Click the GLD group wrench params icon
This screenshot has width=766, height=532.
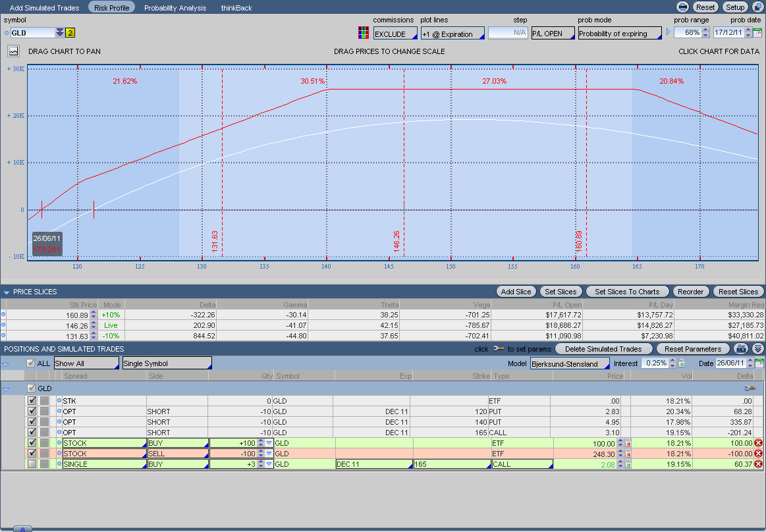pos(749,388)
